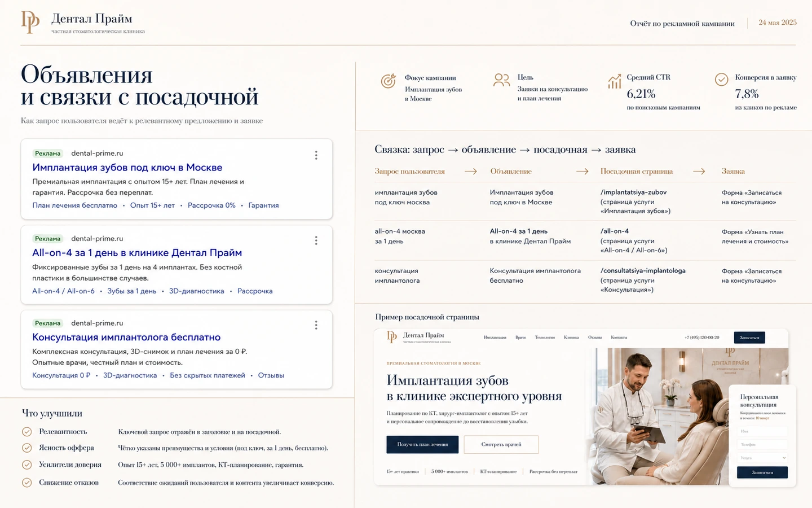Image resolution: width=812 pixels, height=508 pixels.
Task: Click the doctor and patient photo
Action: [x=660, y=416]
